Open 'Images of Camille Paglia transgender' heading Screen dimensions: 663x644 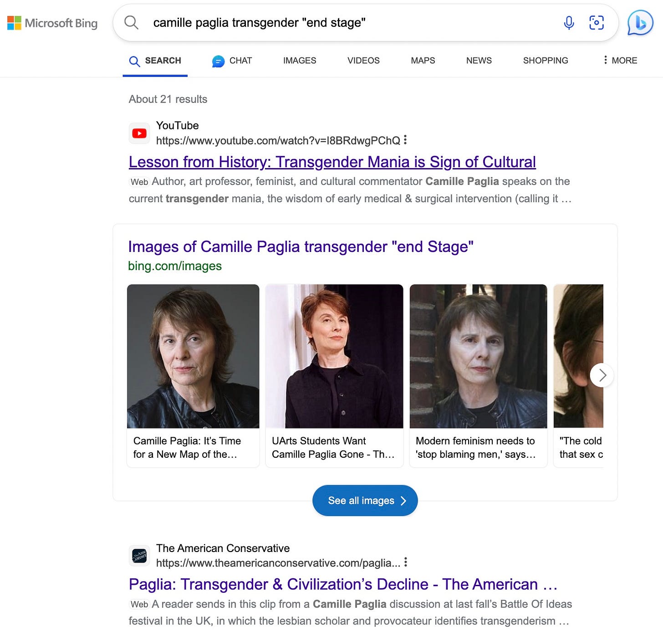pyautogui.click(x=301, y=246)
